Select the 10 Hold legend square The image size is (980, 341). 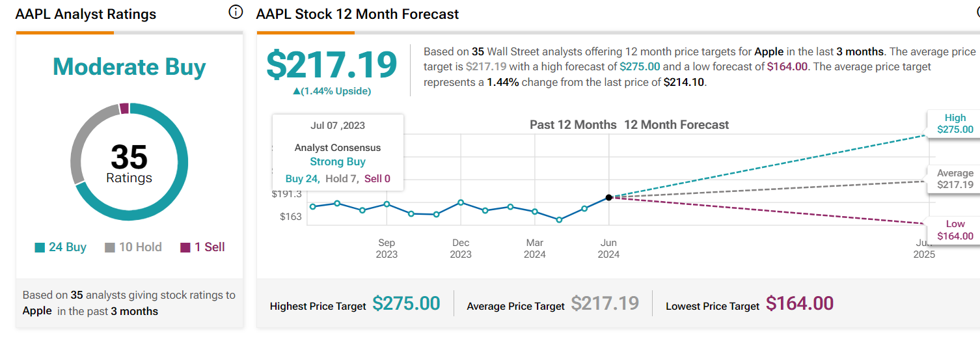coord(110,247)
